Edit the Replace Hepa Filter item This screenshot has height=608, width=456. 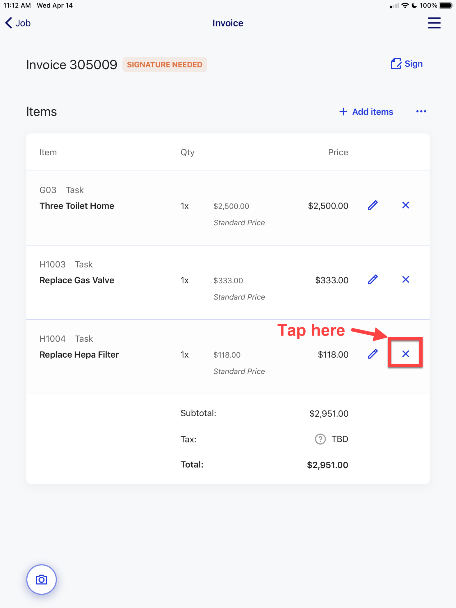pos(373,354)
